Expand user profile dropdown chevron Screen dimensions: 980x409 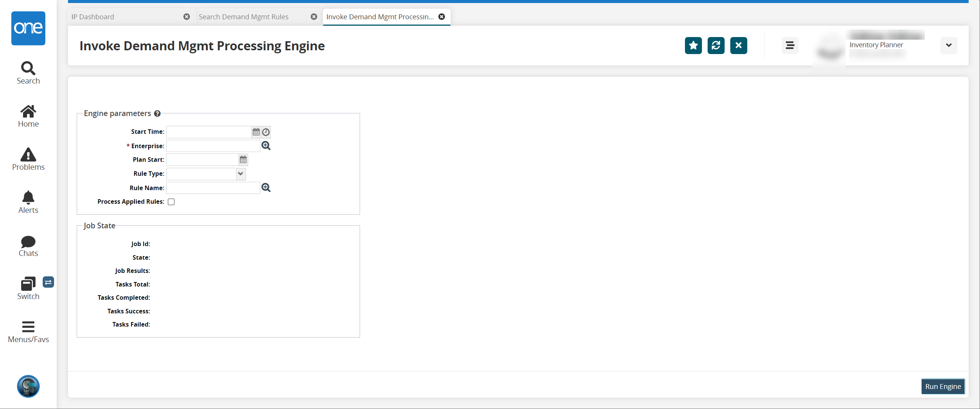tap(948, 45)
